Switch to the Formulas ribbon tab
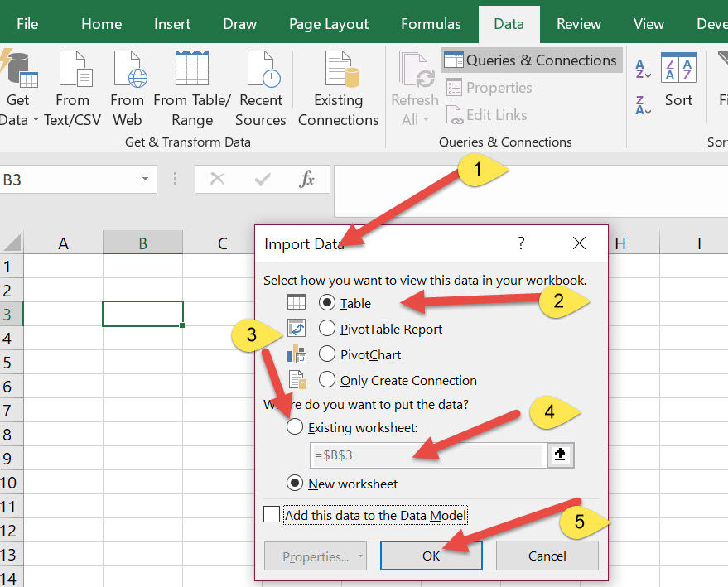This screenshot has height=587, width=728. click(431, 24)
